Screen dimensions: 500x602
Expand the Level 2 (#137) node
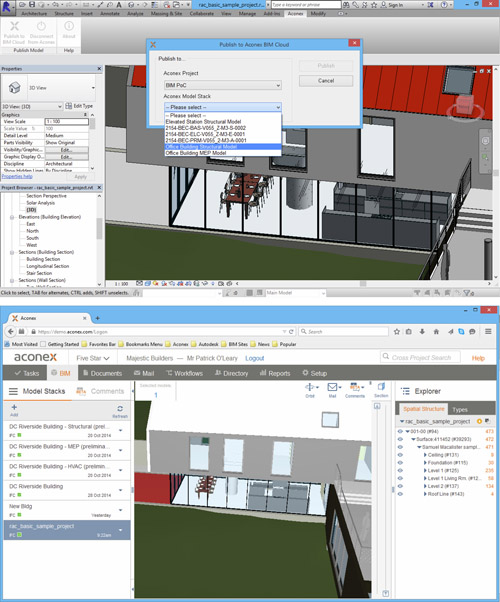[425, 486]
